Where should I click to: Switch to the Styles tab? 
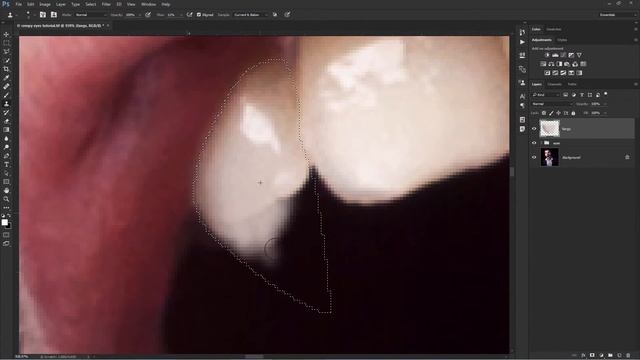562,40
